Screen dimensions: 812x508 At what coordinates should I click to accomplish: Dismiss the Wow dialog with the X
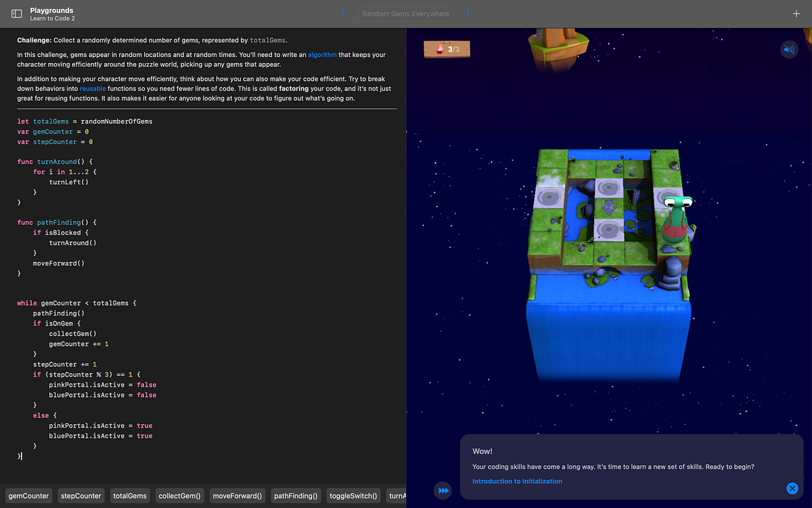792,488
